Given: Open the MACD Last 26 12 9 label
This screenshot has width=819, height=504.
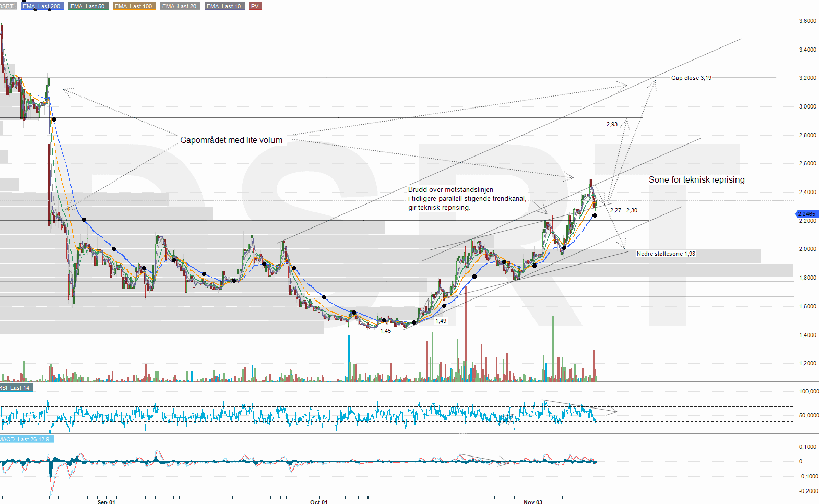Looking at the screenshot, I should (26, 439).
